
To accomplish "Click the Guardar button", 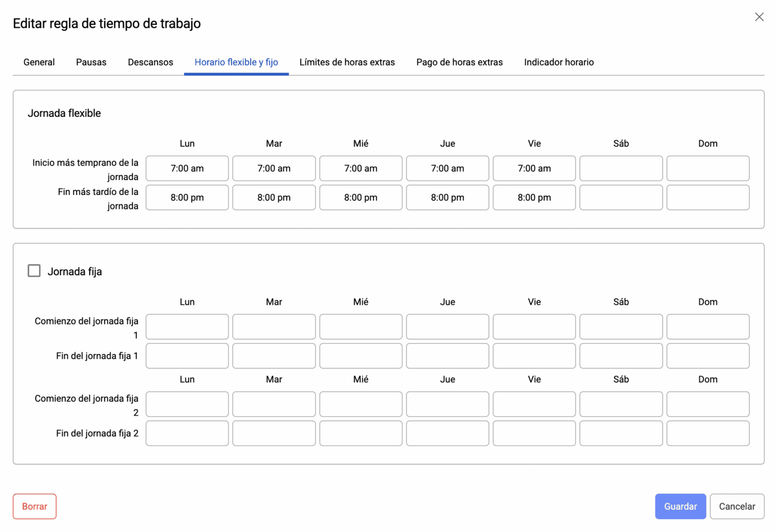I will (x=680, y=507).
